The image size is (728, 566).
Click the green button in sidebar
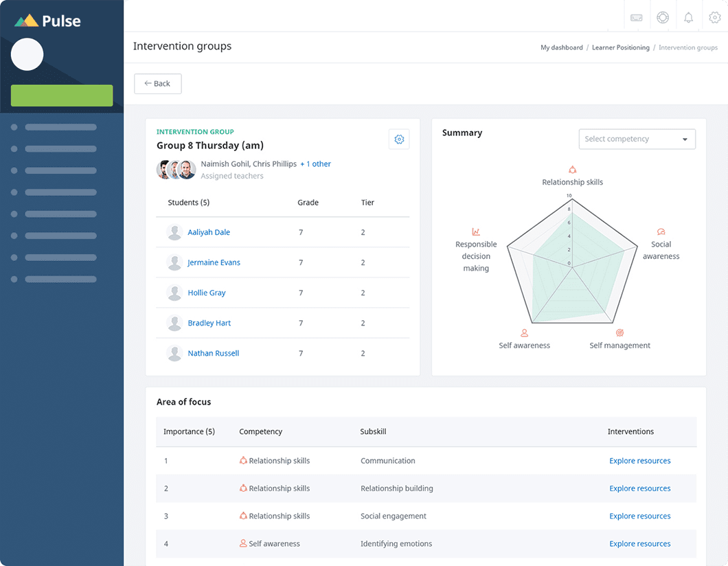tap(62, 96)
